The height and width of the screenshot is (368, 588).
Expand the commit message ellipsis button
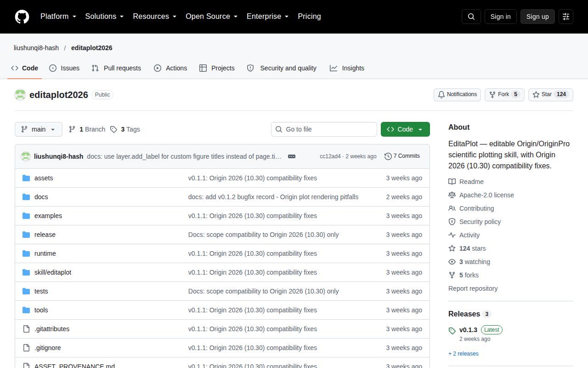[x=292, y=156]
